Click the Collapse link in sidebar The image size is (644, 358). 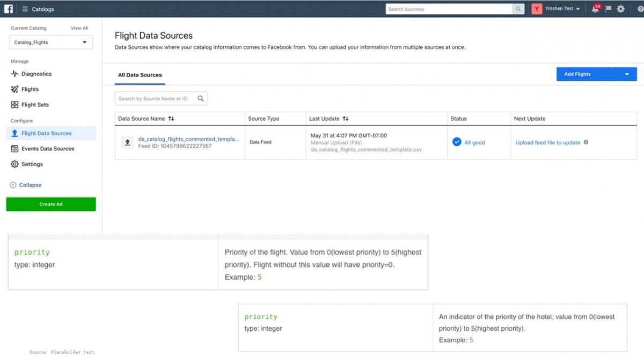(x=30, y=185)
